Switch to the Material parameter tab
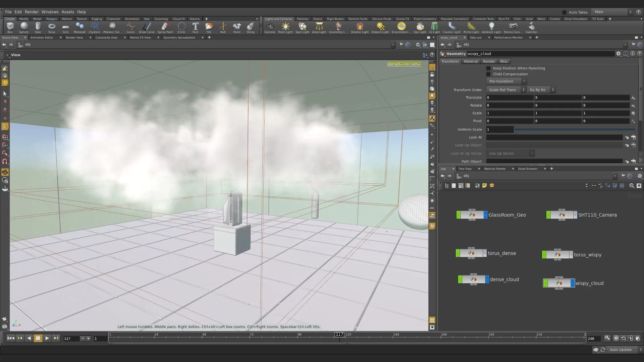Screen dimensions: 644x362 [x=471, y=61]
